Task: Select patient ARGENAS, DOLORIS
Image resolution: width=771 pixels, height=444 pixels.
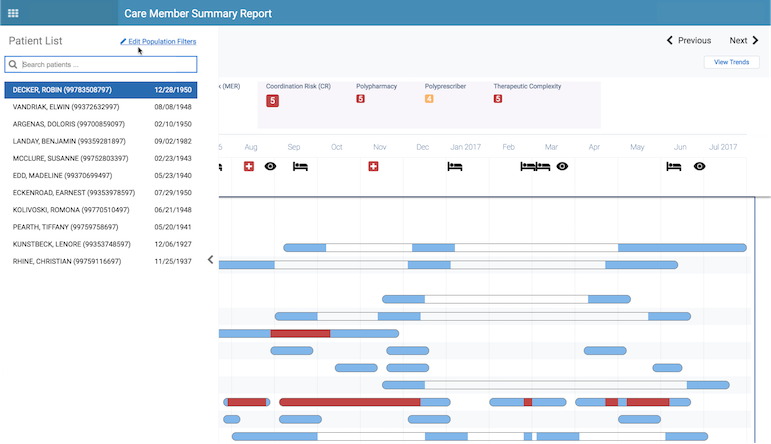Action: [101, 124]
